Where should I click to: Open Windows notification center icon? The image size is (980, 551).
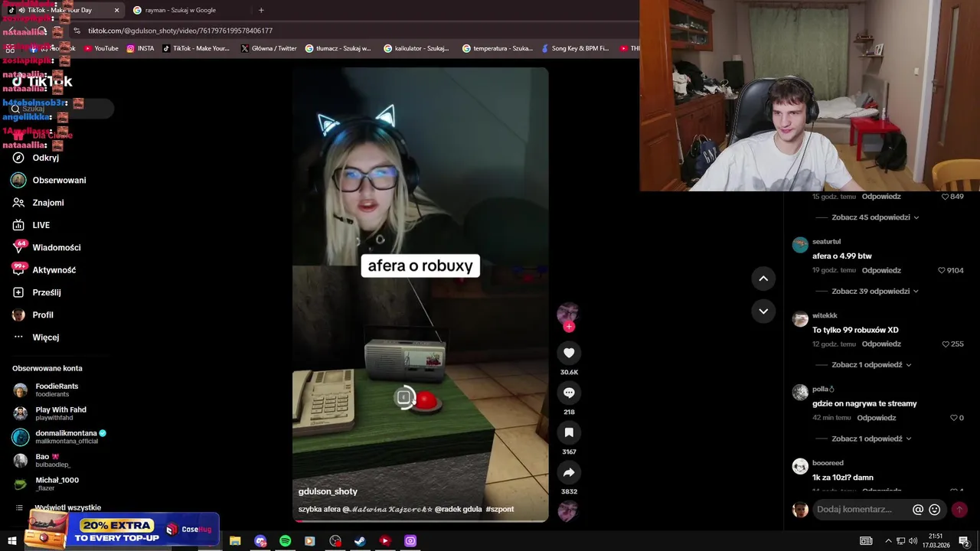pos(964,541)
